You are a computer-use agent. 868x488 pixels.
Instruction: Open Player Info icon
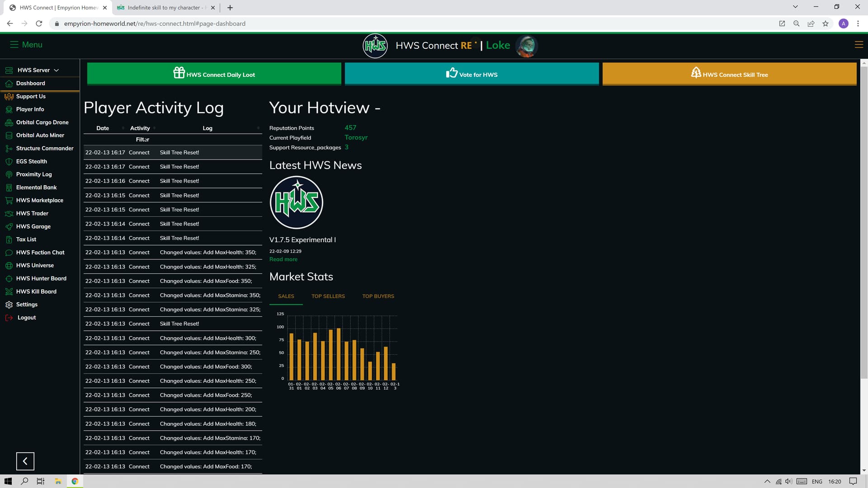click(x=9, y=109)
